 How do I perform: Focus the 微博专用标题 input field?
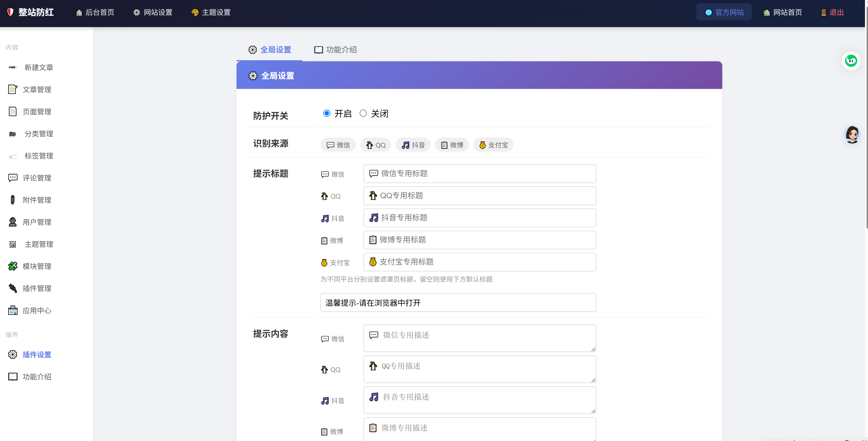(x=480, y=240)
